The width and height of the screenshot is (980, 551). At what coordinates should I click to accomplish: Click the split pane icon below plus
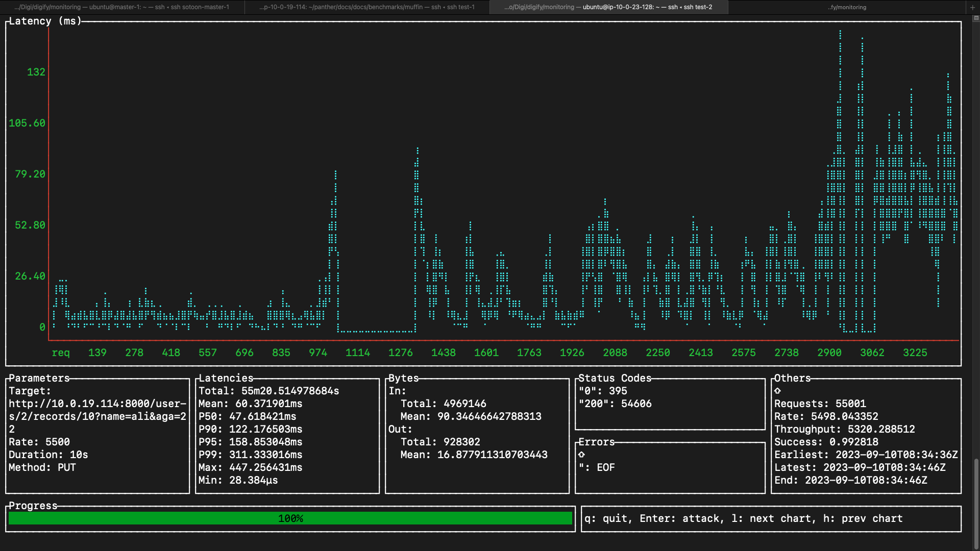[975, 18]
